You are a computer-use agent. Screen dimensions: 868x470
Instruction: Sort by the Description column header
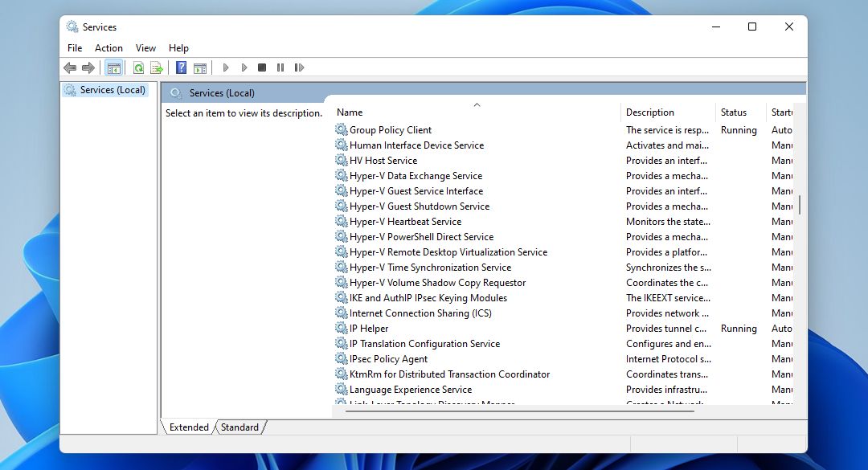pyautogui.click(x=668, y=112)
